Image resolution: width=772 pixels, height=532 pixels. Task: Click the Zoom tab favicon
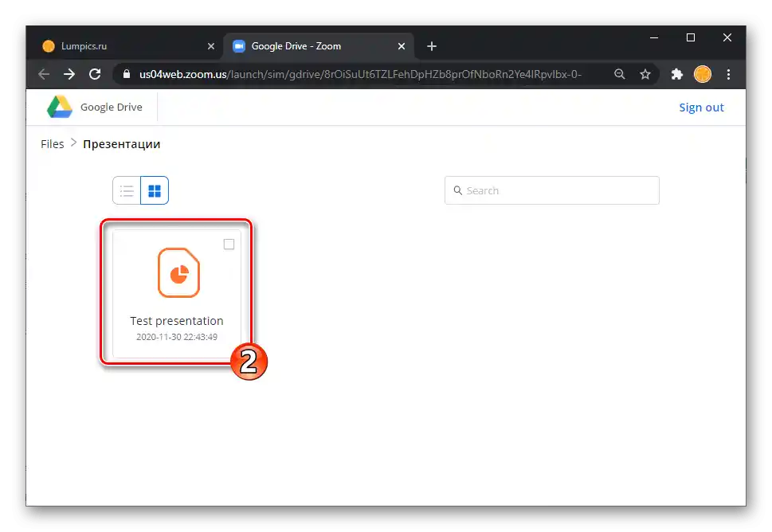pyautogui.click(x=239, y=46)
